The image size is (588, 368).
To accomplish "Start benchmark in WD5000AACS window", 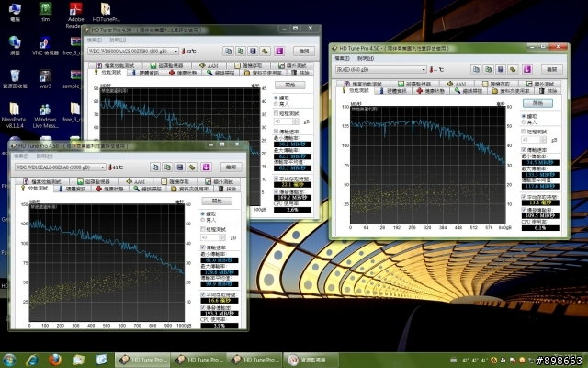I will coord(290,85).
